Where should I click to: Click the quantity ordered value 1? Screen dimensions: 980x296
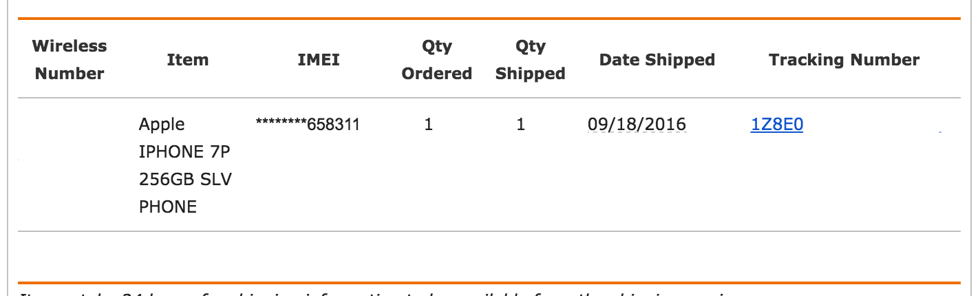pyautogui.click(x=429, y=125)
